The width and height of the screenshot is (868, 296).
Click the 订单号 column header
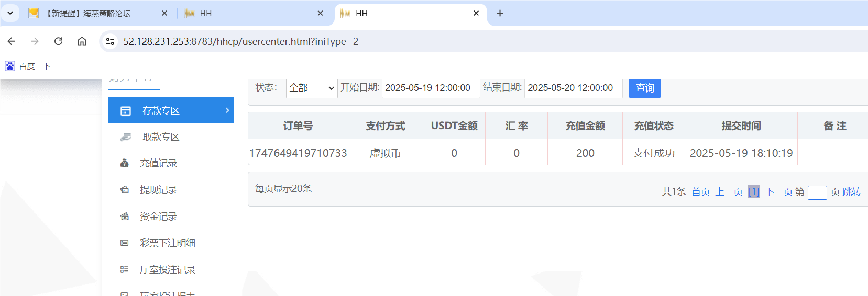pos(298,126)
